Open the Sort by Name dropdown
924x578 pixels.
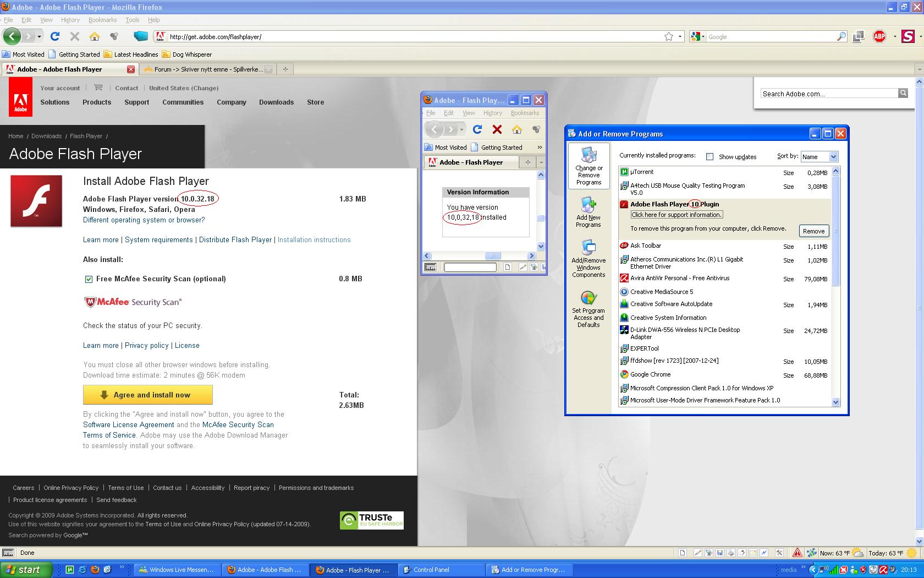(x=820, y=156)
